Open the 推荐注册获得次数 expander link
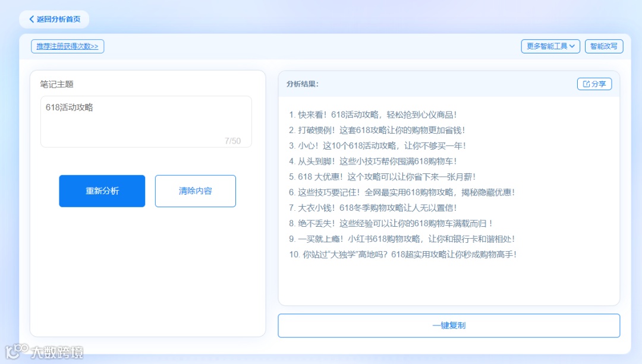This screenshot has height=364, width=642. (x=67, y=46)
